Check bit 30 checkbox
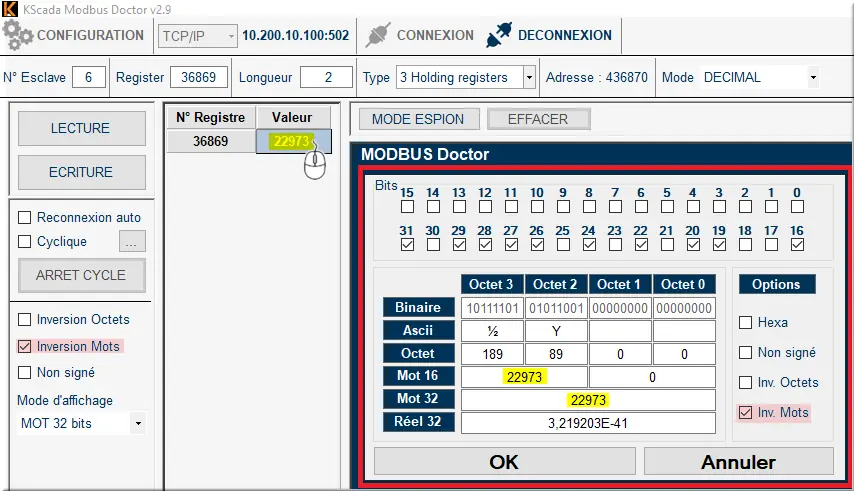 tap(433, 245)
